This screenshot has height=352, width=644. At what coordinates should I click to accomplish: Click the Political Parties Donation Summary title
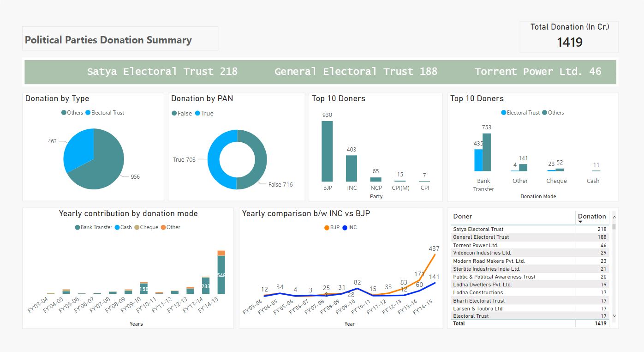click(x=108, y=40)
